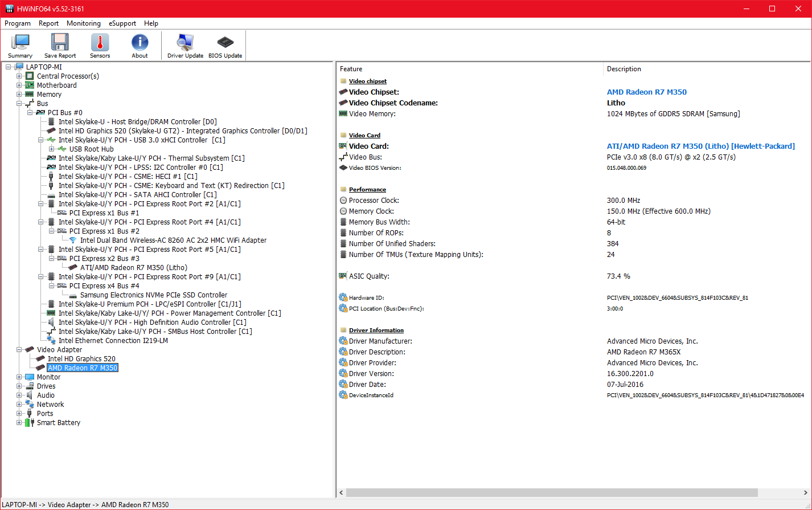Click the icon next to Driver Version

[343, 373]
